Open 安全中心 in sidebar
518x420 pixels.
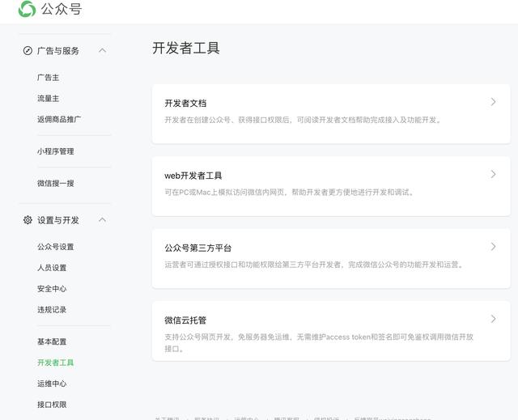point(52,289)
